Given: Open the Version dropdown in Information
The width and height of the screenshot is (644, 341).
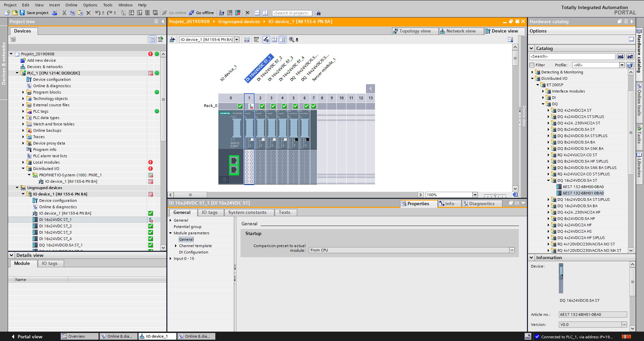Looking at the screenshot, I should click(x=624, y=325).
